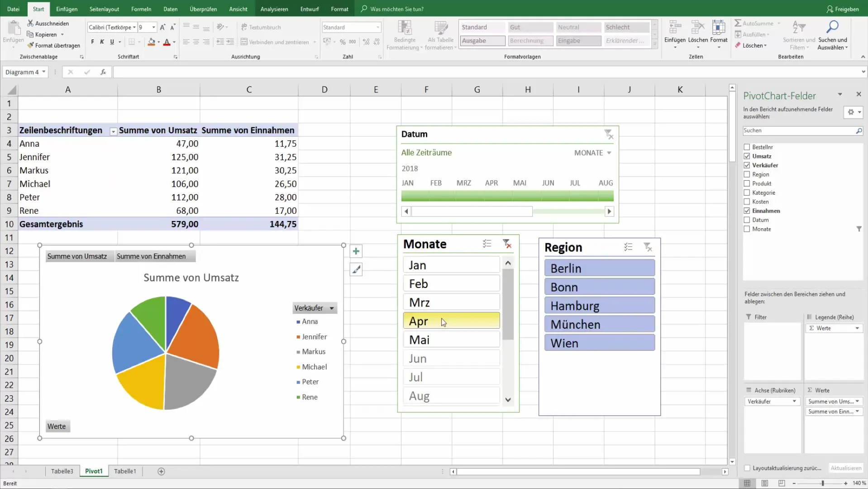The height and width of the screenshot is (489, 868).
Task: Open Summe von Ums... value dropdown
Action: click(x=857, y=402)
